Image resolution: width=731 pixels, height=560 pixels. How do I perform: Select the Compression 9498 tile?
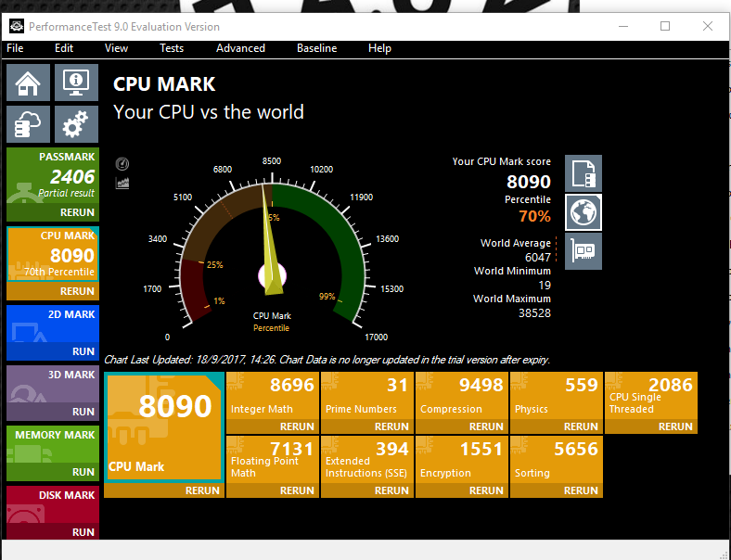pyautogui.click(x=462, y=396)
